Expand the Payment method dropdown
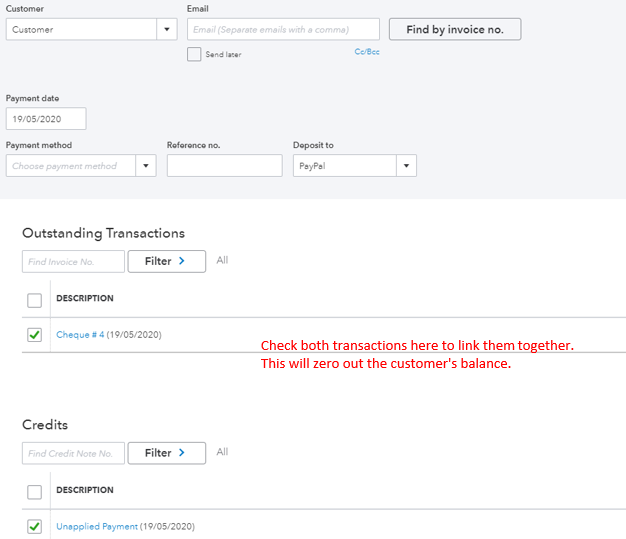Screen dimensions: 626x539 click(x=147, y=166)
